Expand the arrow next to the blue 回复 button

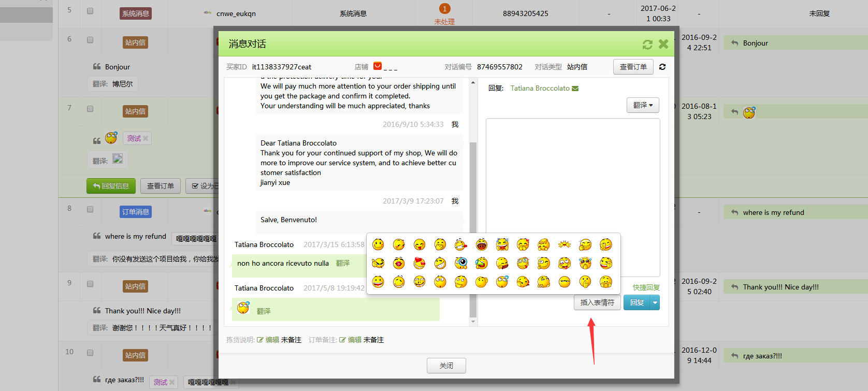pos(655,302)
